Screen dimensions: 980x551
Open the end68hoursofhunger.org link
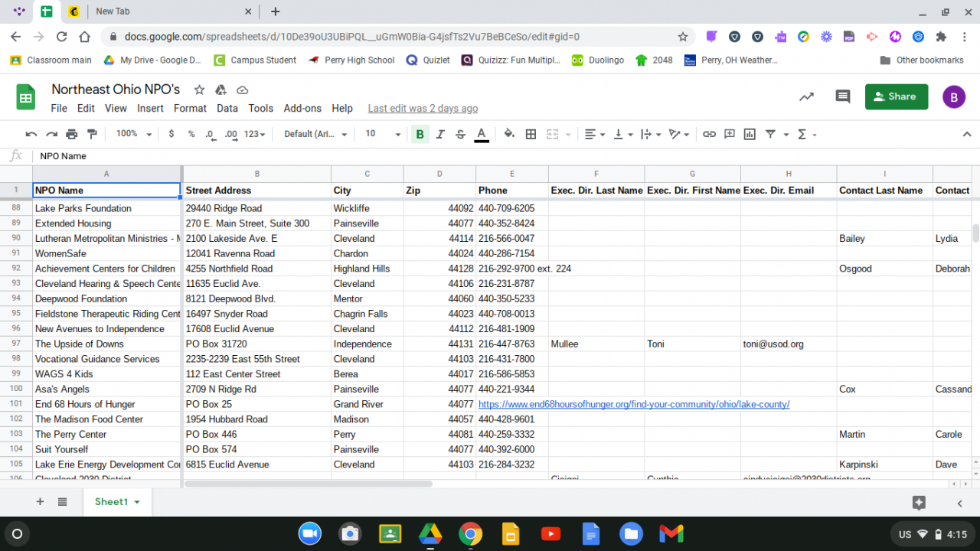click(633, 404)
